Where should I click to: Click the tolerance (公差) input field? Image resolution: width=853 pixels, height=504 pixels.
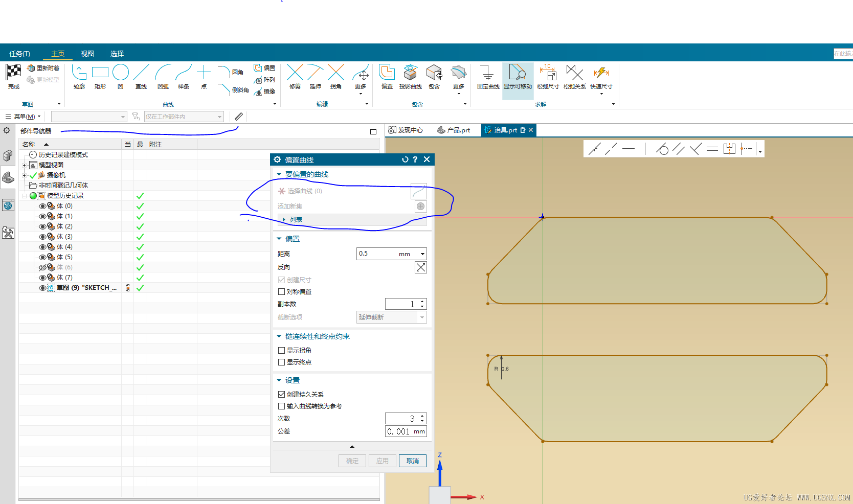399,431
